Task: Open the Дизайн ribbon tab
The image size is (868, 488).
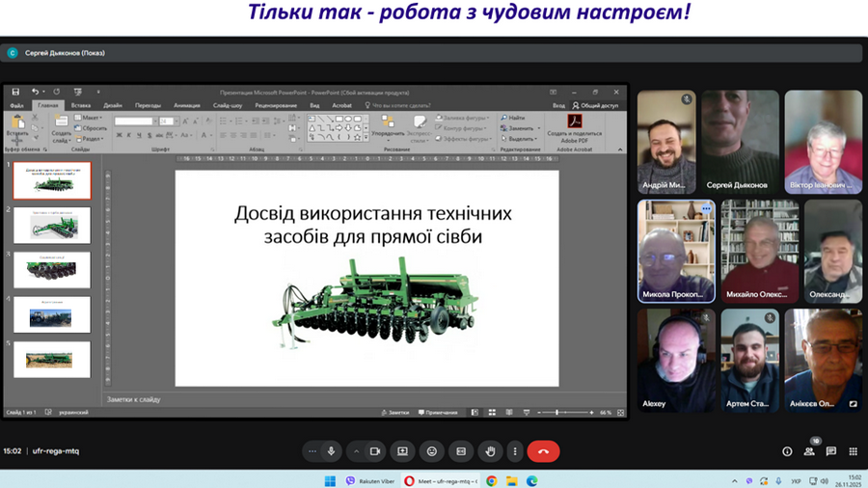Action: click(113, 105)
